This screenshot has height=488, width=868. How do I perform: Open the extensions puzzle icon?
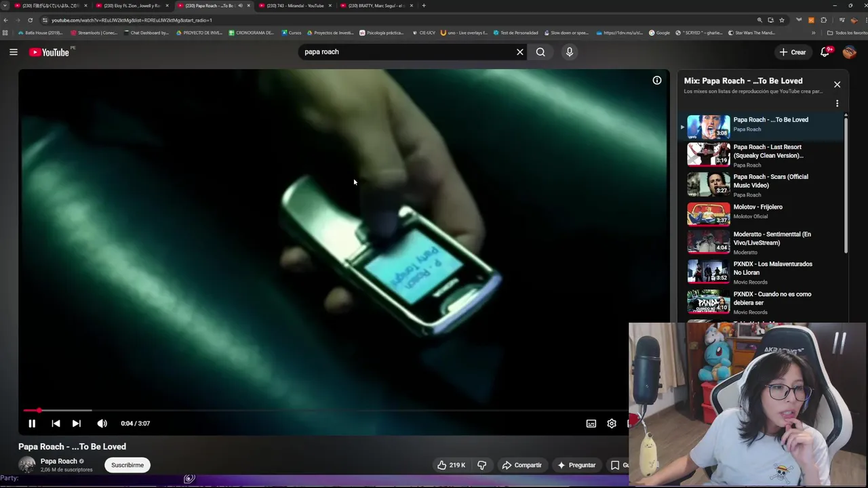(824, 20)
